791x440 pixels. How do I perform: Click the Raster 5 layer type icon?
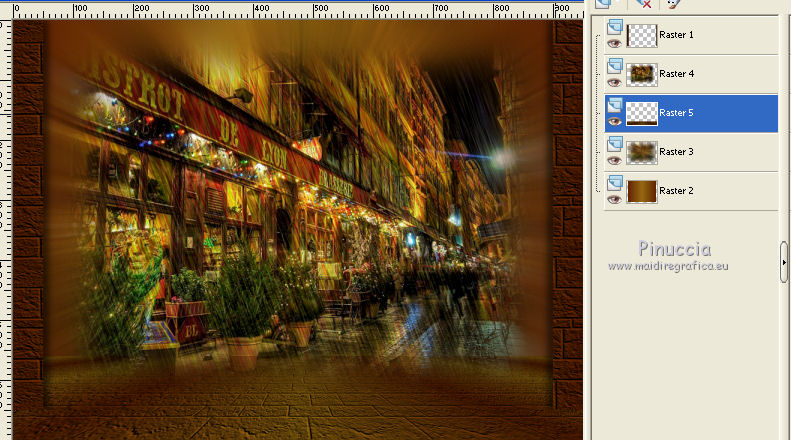[x=614, y=105]
